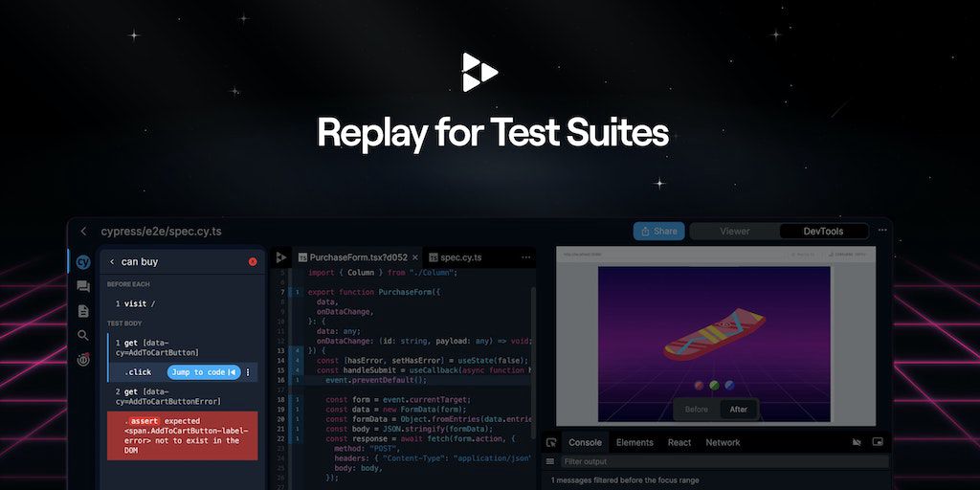Focus the Filter output field

[x=724, y=461]
